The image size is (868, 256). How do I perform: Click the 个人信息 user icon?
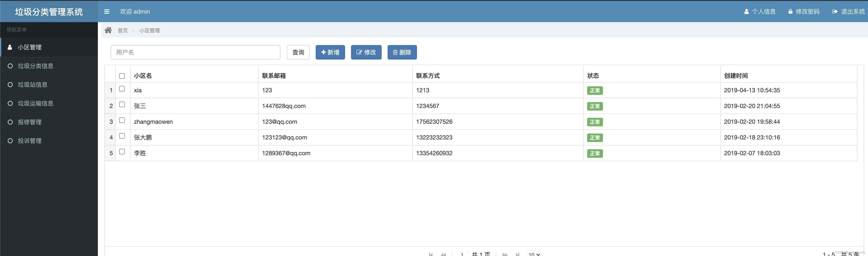(x=746, y=11)
